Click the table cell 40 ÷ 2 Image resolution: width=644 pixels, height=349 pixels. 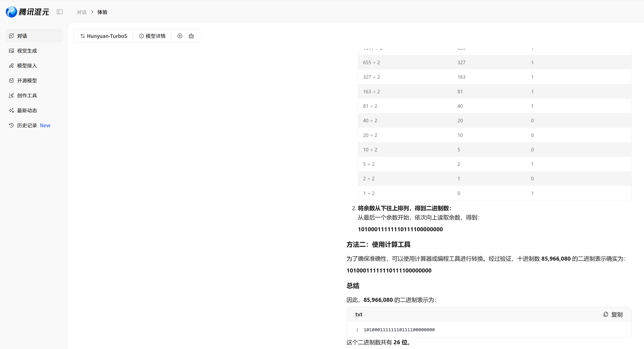pos(370,121)
